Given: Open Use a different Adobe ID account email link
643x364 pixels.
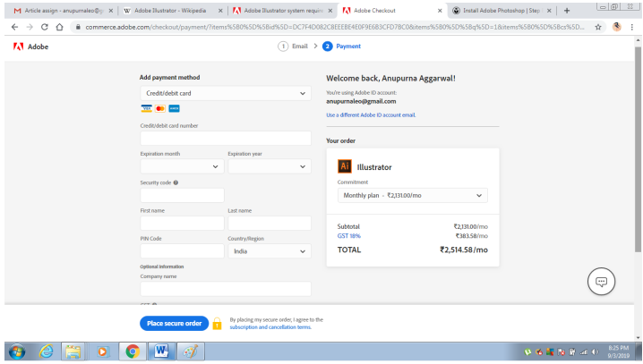Looking at the screenshot, I should 371,115.
